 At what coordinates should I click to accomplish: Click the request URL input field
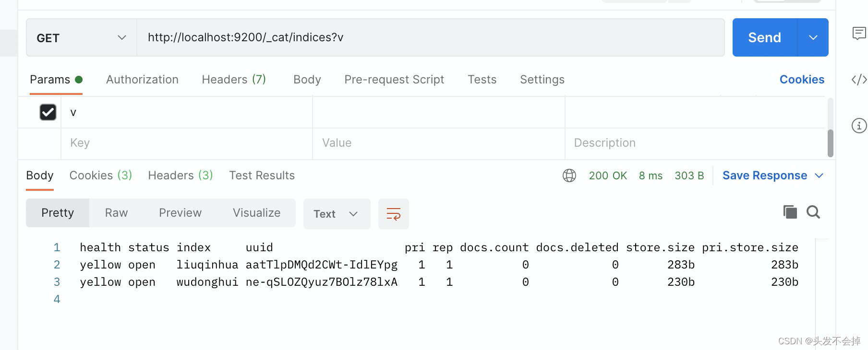pyautogui.click(x=430, y=37)
